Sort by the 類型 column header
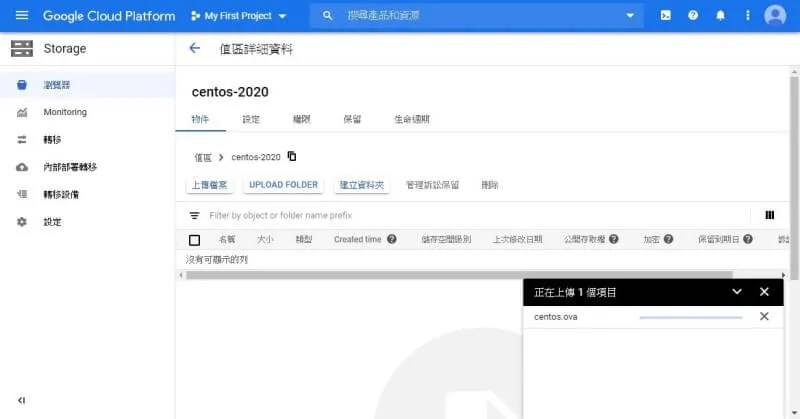Image resolution: width=800 pixels, height=419 pixels. tap(304, 239)
